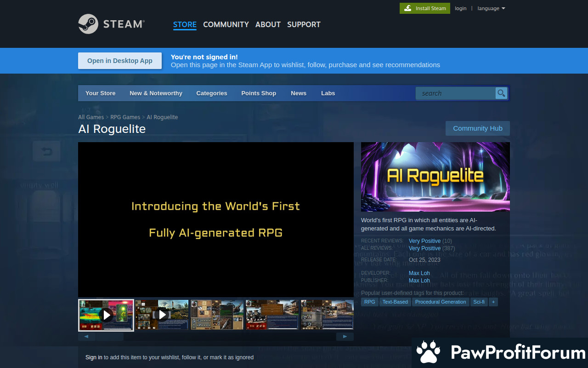
Task: Expand the Categories menu
Action: (x=211, y=93)
